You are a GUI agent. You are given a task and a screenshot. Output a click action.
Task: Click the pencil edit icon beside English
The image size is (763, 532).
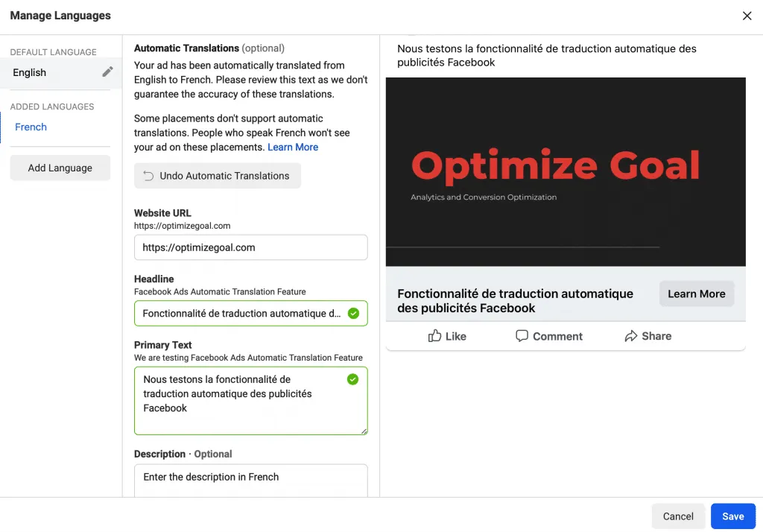(x=107, y=72)
